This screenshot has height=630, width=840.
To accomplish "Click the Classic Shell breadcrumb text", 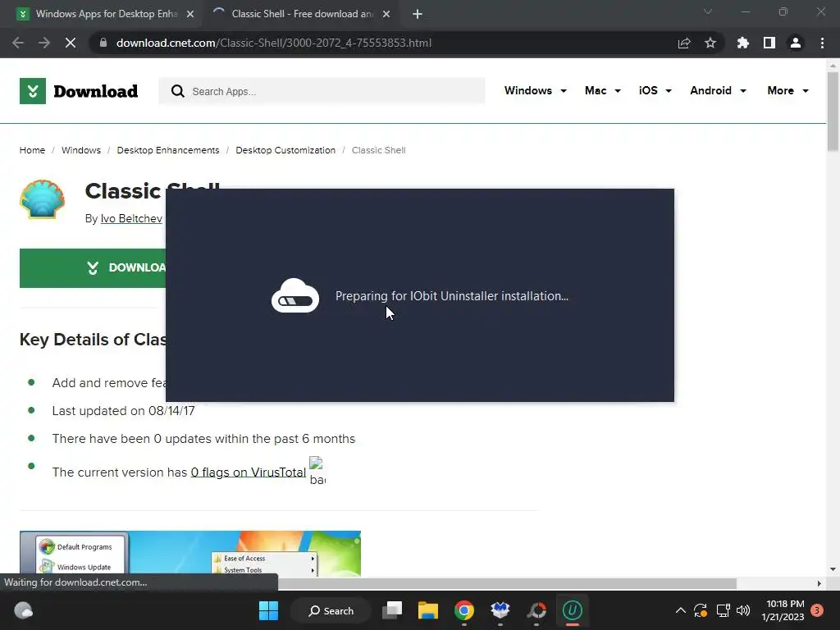I will (378, 151).
